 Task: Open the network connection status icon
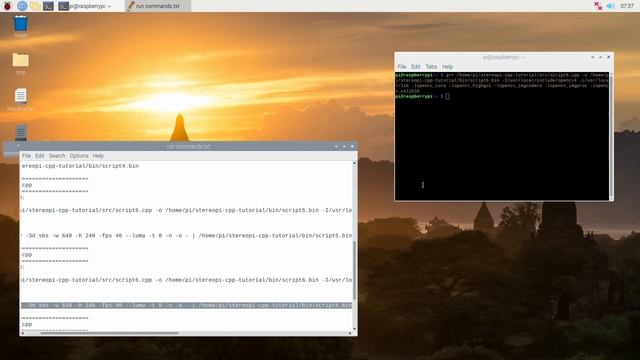point(598,6)
